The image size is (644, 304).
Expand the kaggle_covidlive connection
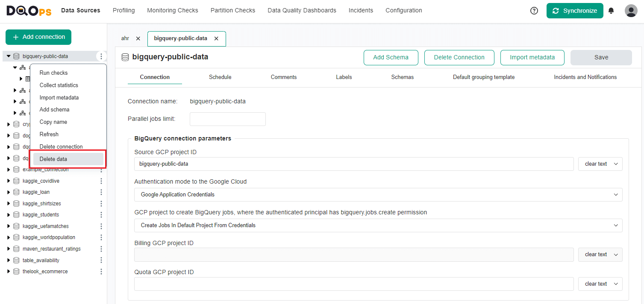click(9, 181)
